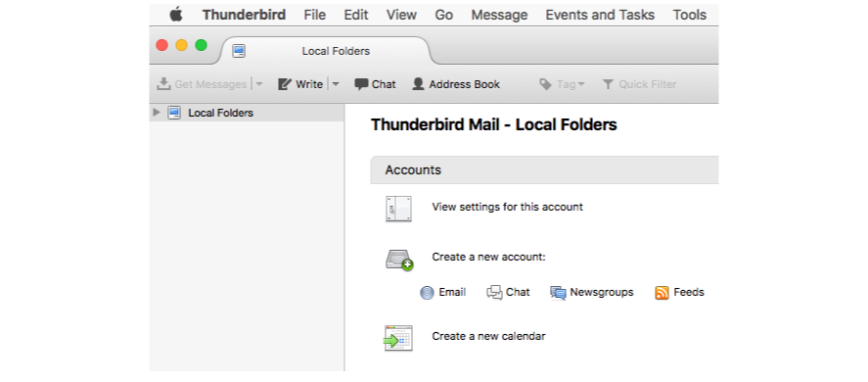Create a new Chat account

click(518, 292)
